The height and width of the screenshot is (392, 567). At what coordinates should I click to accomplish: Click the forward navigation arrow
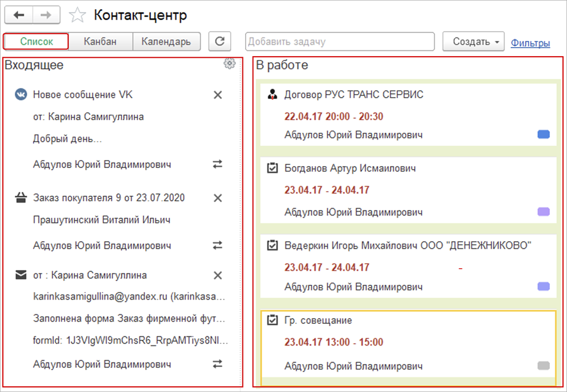(47, 15)
